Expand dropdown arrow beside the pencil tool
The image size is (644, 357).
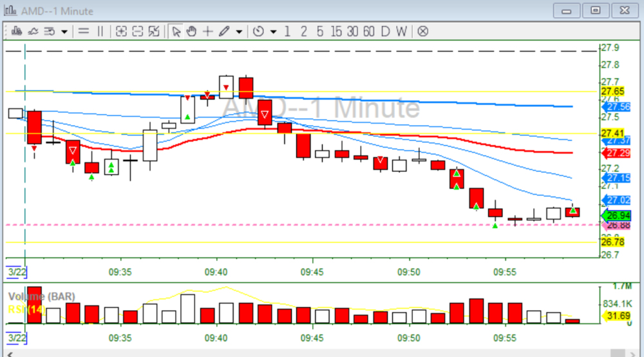coord(239,31)
